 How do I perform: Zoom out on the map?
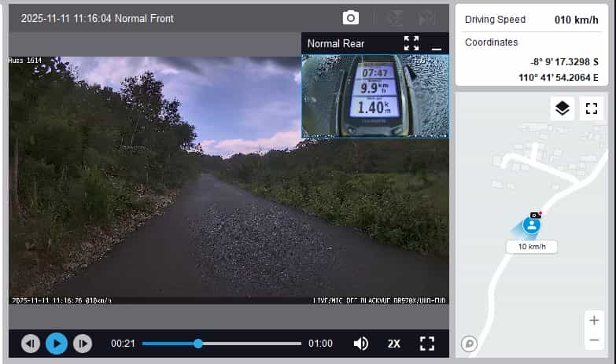[594, 340]
